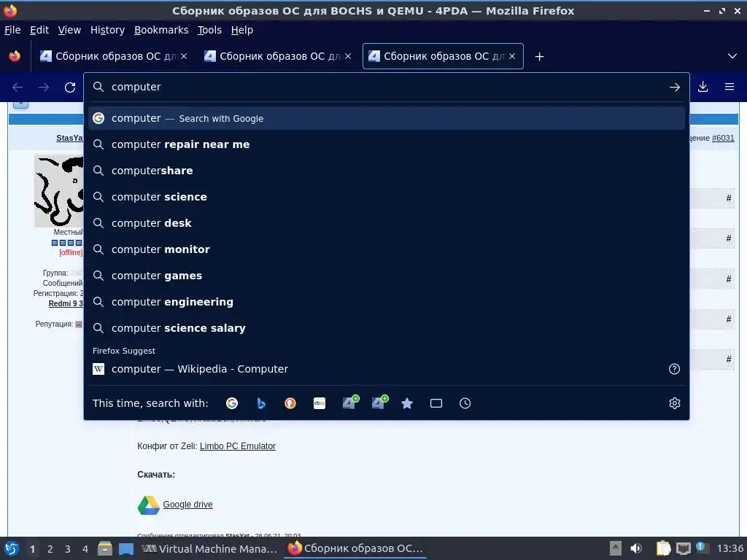The width and height of the screenshot is (747, 560).
Task: Go forward to the next page
Action: pos(44,87)
